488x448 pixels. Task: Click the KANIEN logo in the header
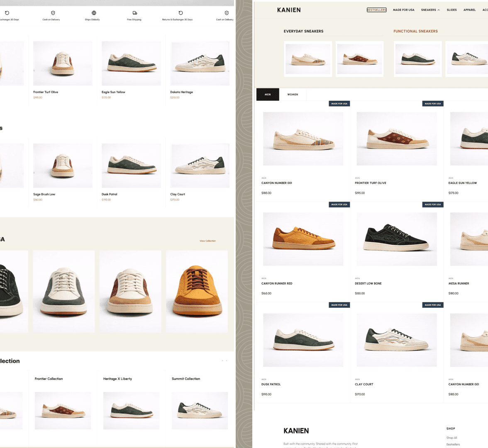tap(289, 10)
